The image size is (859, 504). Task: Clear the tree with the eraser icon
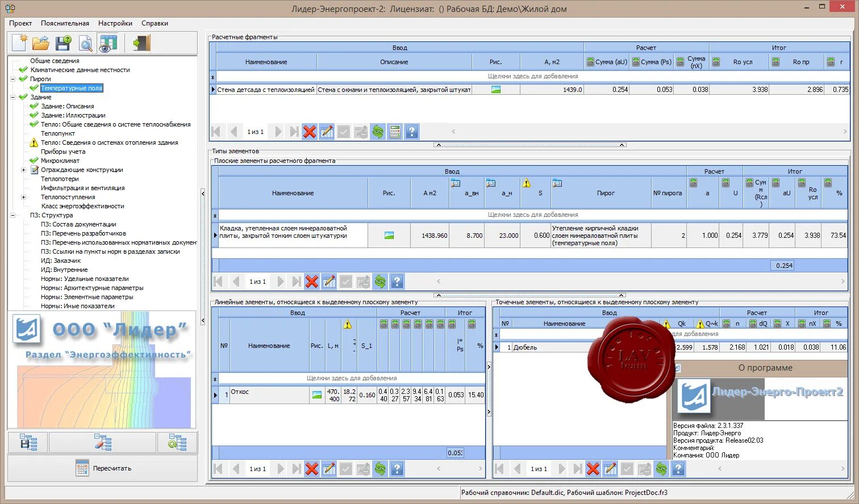point(103,442)
